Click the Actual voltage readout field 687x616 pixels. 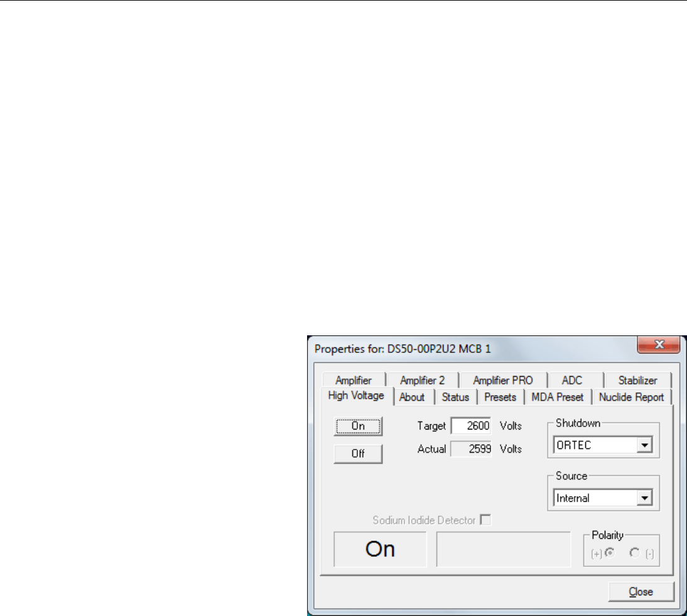[471, 449]
